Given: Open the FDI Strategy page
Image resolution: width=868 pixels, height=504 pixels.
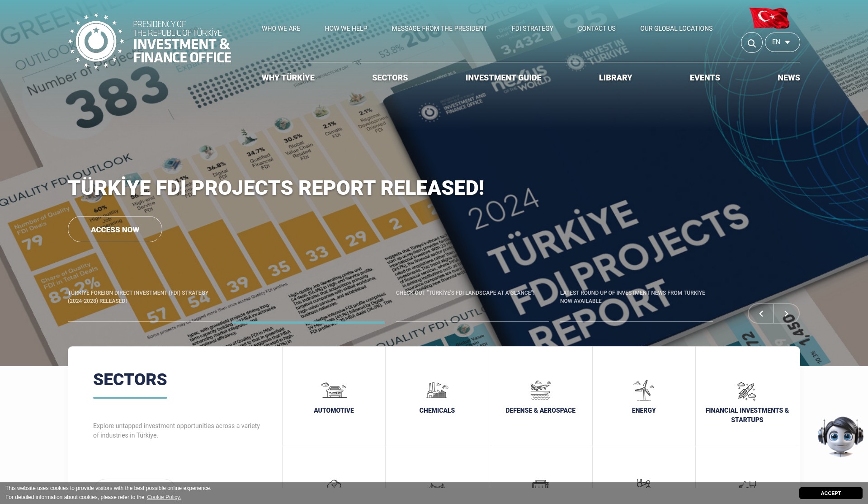Looking at the screenshot, I should point(532,28).
